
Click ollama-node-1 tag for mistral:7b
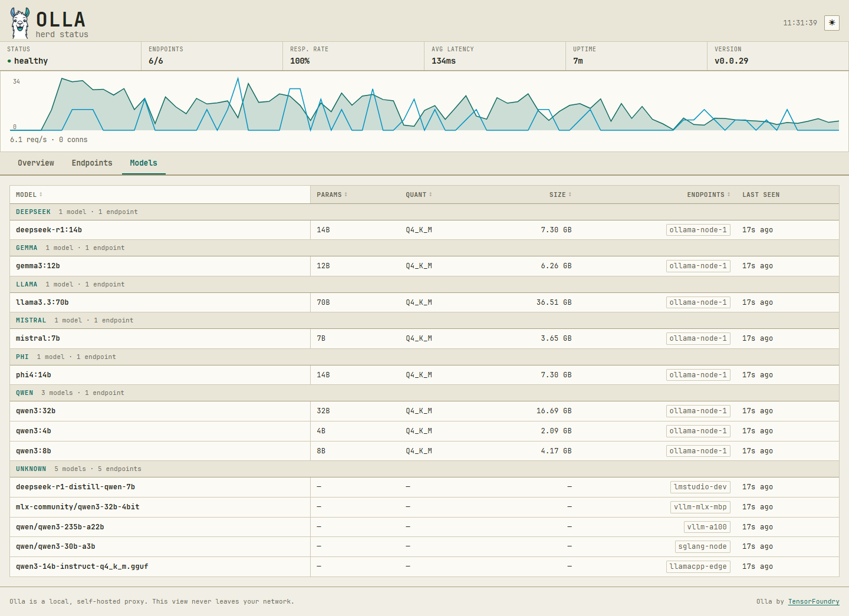[698, 338]
